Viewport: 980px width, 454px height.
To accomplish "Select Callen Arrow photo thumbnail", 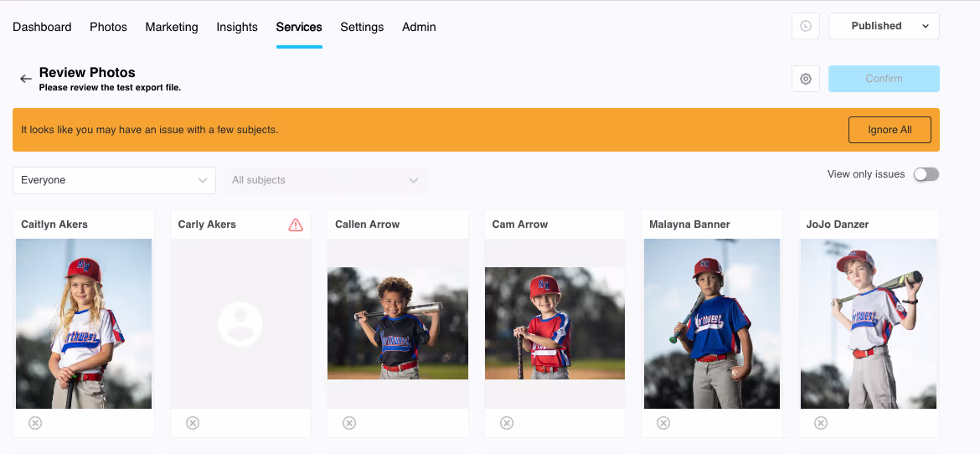I will point(398,323).
